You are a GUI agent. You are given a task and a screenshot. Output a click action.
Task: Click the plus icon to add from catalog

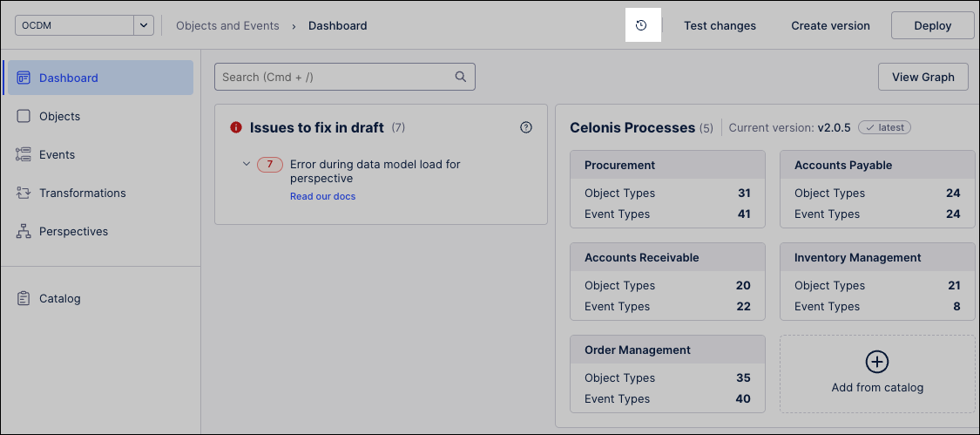coord(876,362)
